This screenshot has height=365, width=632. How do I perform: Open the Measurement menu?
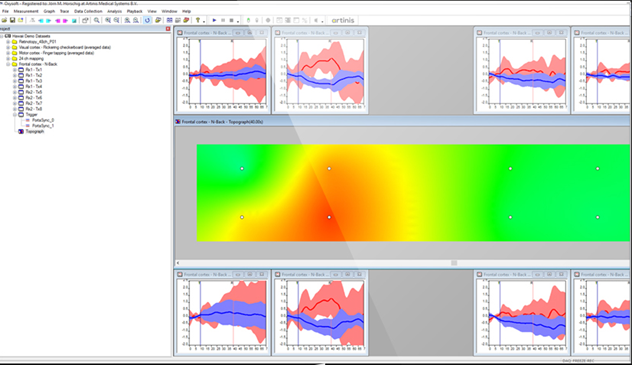pyautogui.click(x=26, y=11)
